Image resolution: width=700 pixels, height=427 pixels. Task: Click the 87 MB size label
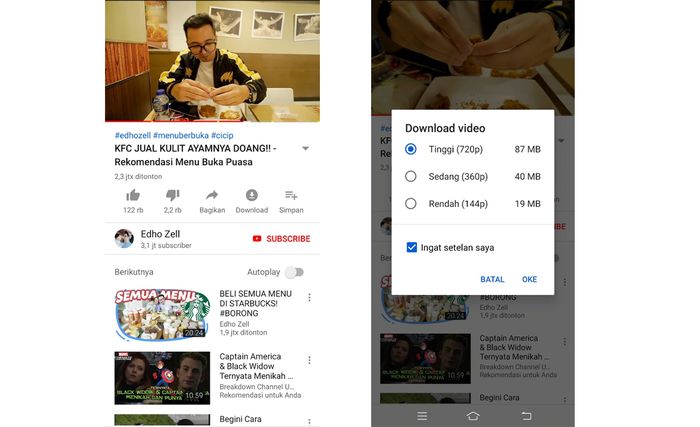coord(527,149)
